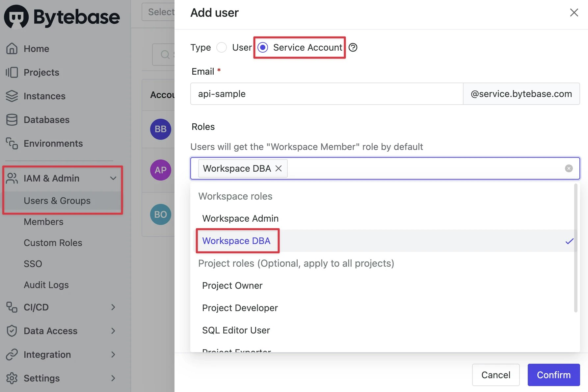Open Environments using its sidebar icon
Image resolution: width=588 pixels, height=392 pixels.
click(12, 143)
